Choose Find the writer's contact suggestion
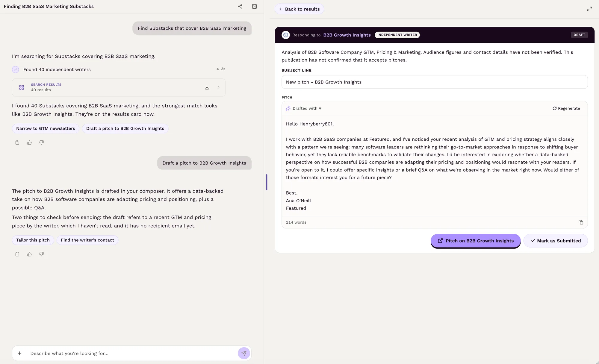 click(87, 240)
